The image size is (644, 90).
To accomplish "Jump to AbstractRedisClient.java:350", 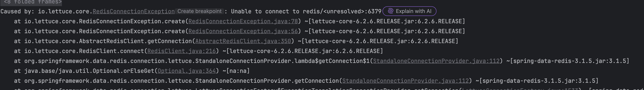I will point(243,41).
